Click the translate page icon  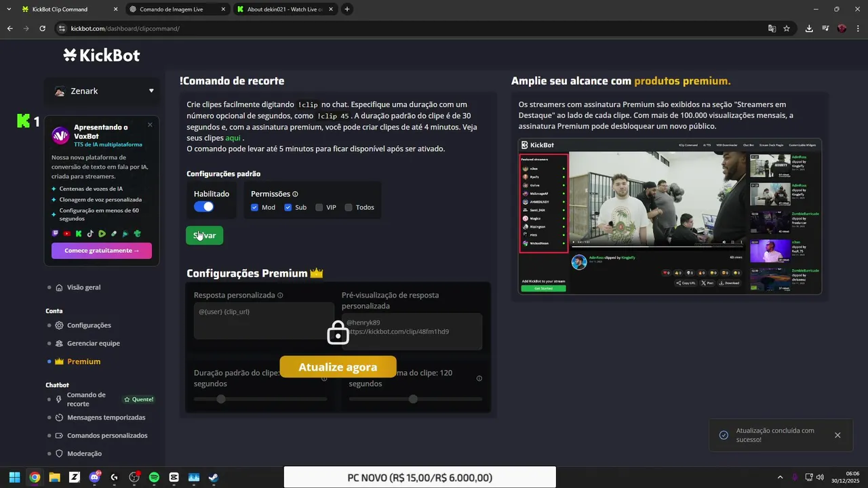coord(772,28)
